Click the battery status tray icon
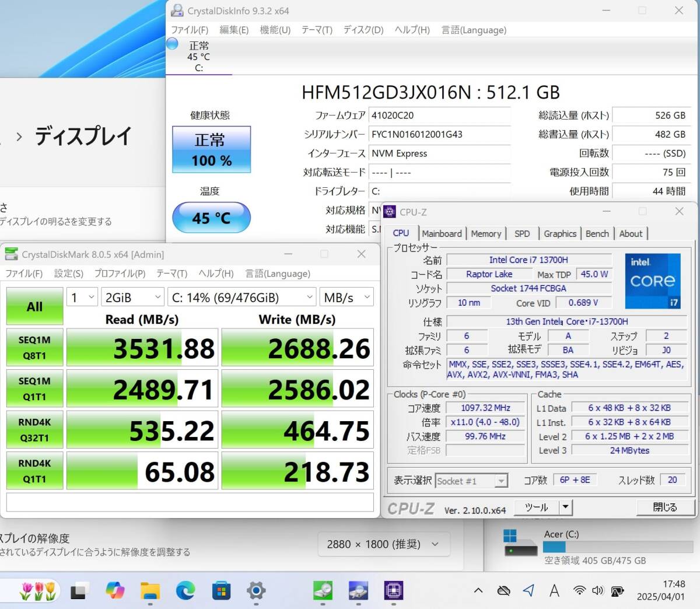Viewport: 700px width, 609px height. pos(617,591)
